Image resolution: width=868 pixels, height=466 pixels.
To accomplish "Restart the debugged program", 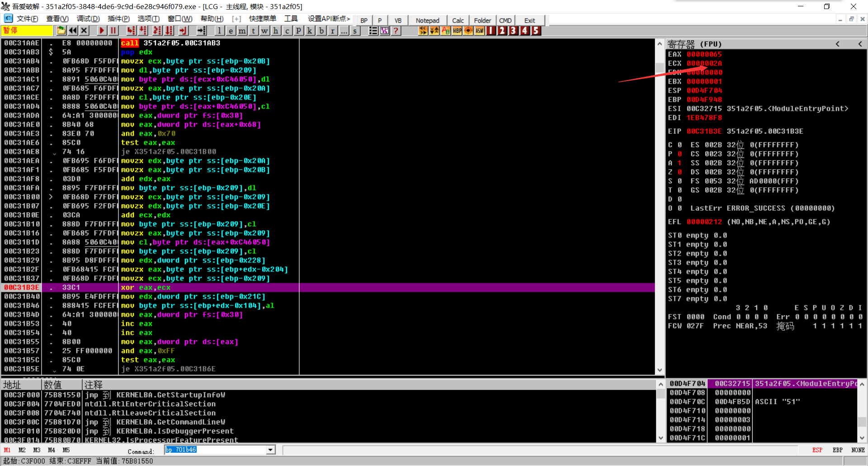I will [73, 30].
